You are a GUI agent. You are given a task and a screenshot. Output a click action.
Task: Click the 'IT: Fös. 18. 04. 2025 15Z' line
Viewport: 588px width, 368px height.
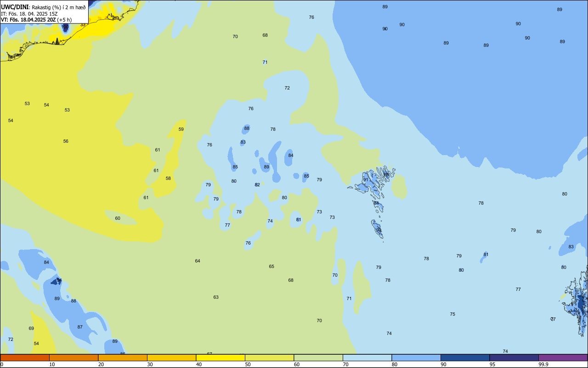coord(29,14)
